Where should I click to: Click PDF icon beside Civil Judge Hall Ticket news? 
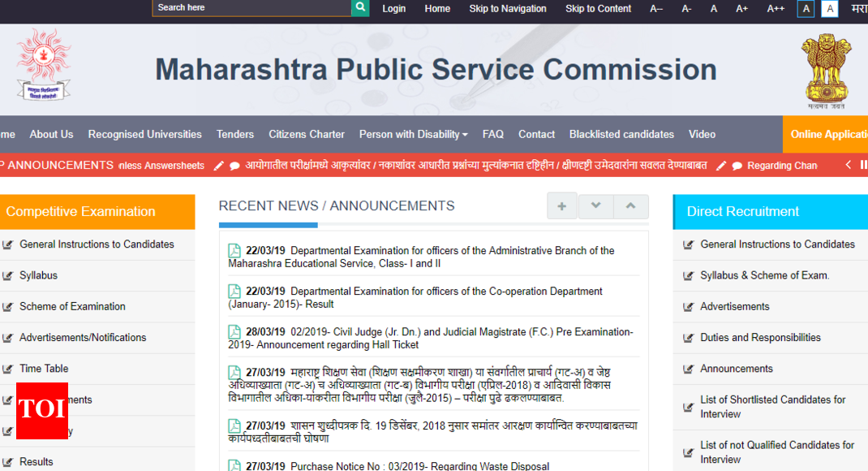[x=234, y=332]
